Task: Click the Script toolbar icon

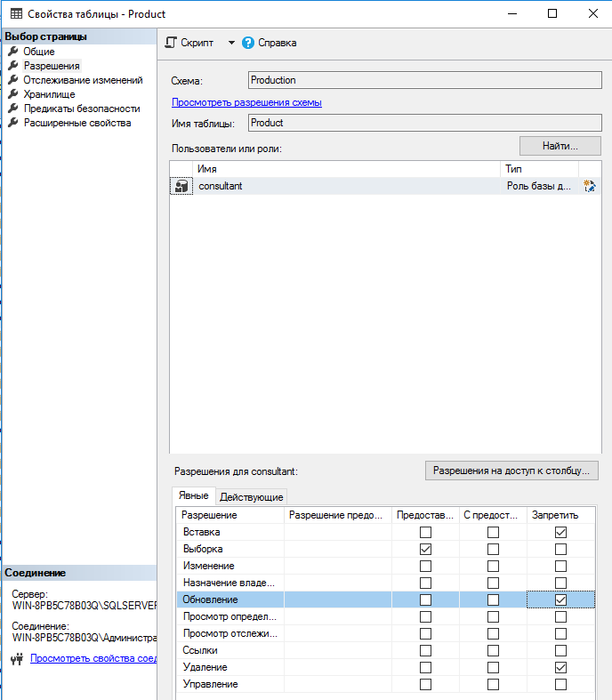Action: 171,43
